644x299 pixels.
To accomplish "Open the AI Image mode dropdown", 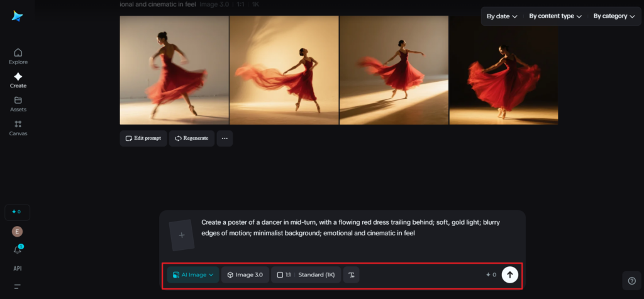I will pyautogui.click(x=192, y=275).
